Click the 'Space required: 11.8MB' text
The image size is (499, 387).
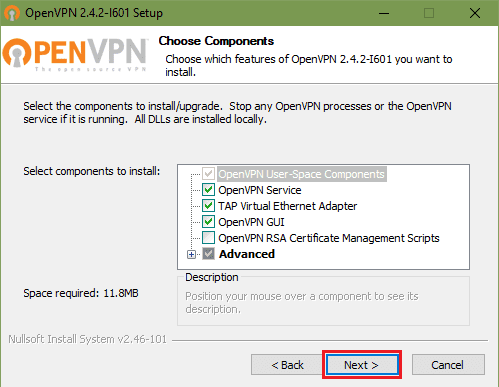tap(81, 293)
